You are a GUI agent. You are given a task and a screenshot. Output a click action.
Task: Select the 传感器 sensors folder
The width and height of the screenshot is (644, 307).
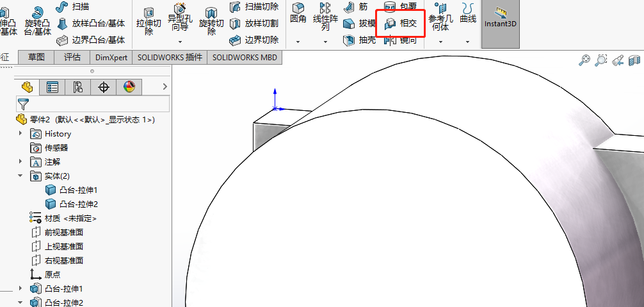coord(49,147)
